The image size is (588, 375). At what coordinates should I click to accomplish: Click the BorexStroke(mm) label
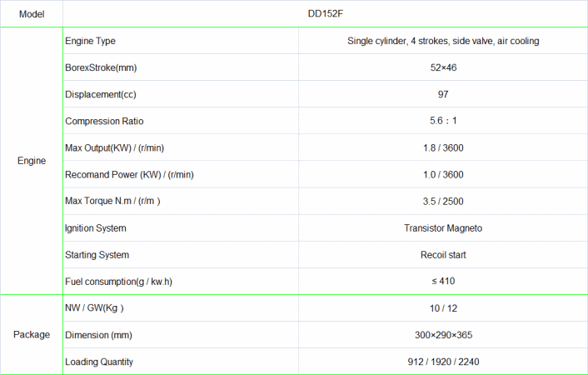100,67
